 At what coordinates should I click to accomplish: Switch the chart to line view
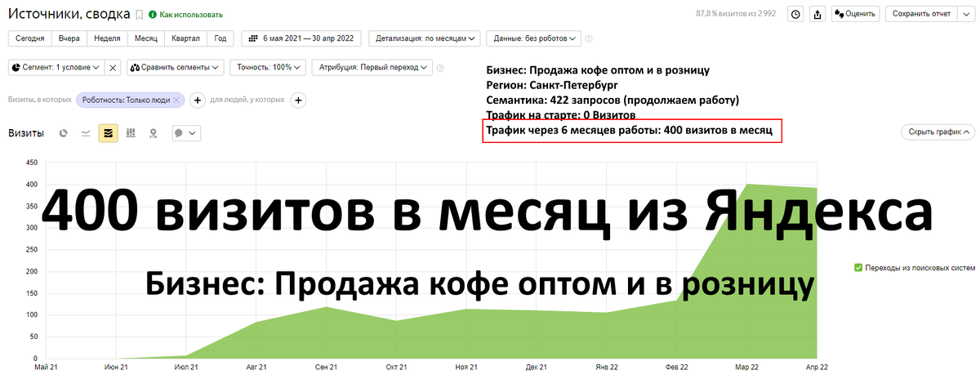tap(86, 133)
